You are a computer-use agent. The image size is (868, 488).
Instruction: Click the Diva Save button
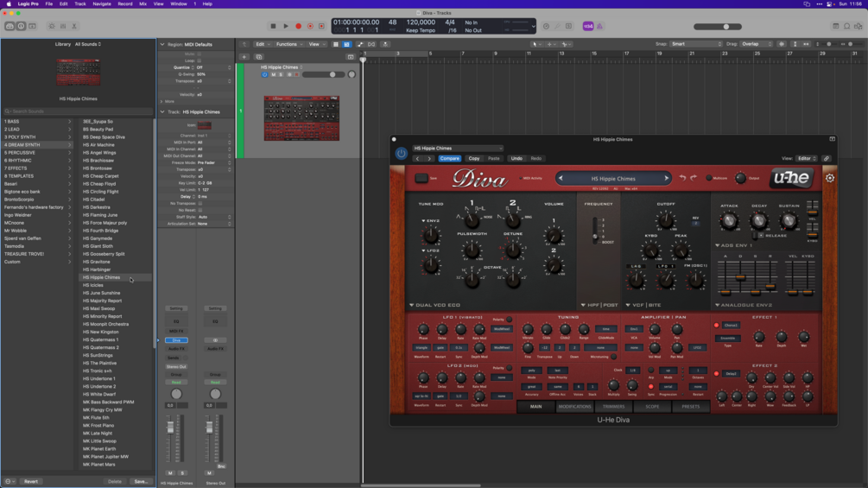(x=421, y=178)
